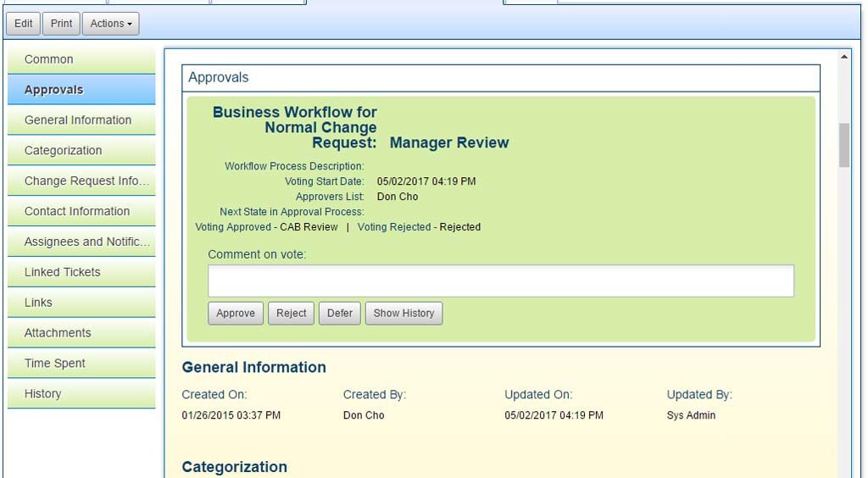Open the Categorization sidebar section
The width and height of the screenshot is (868, 478).
(81, 151)
